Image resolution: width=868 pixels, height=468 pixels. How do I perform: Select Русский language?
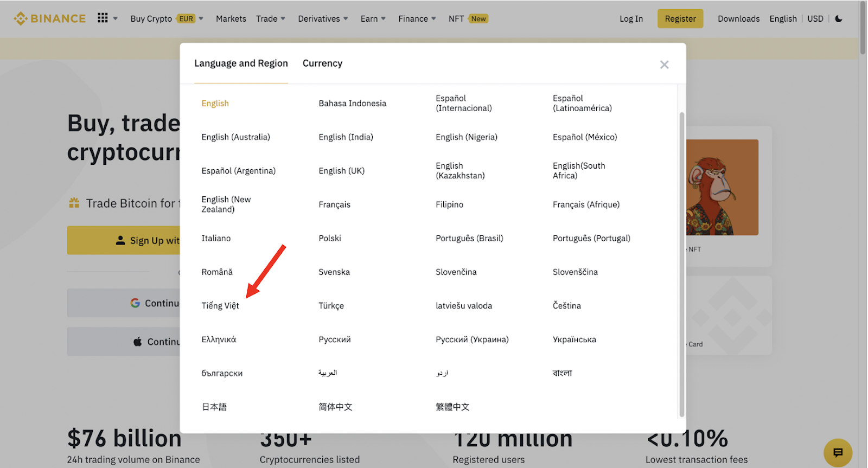pyautogui.click(x=335, y=339)
